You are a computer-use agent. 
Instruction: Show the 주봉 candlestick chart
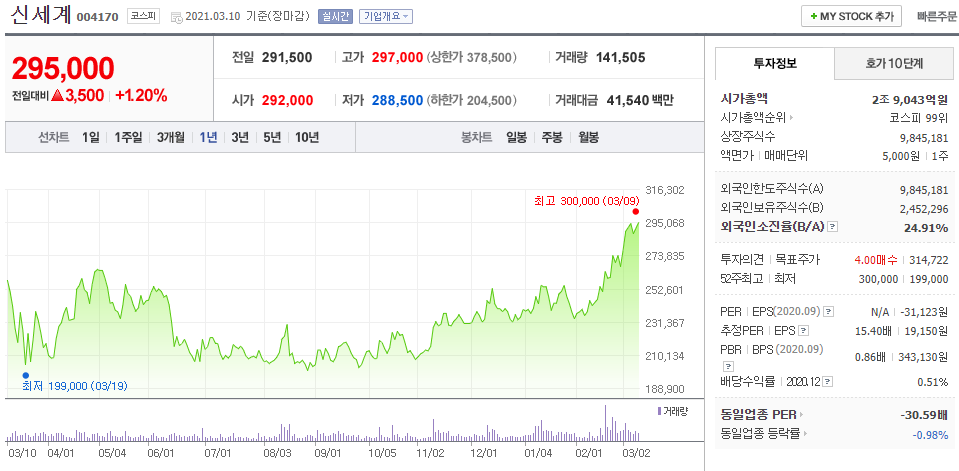pyautogui.click(x=552, y=137)
